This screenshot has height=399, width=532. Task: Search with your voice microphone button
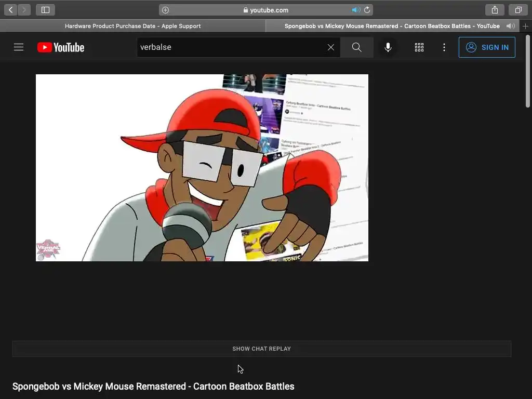point(388,47)
